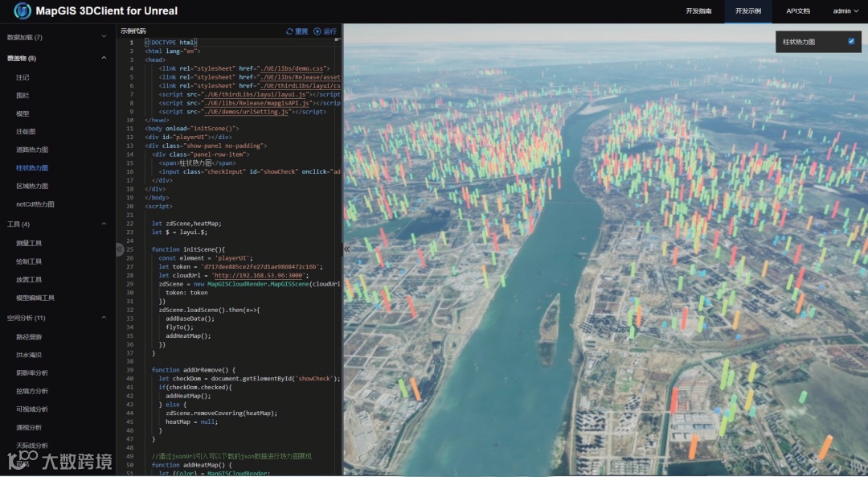
Task: Open the 洪水淹没 analysis example
Action: (29, 355)
